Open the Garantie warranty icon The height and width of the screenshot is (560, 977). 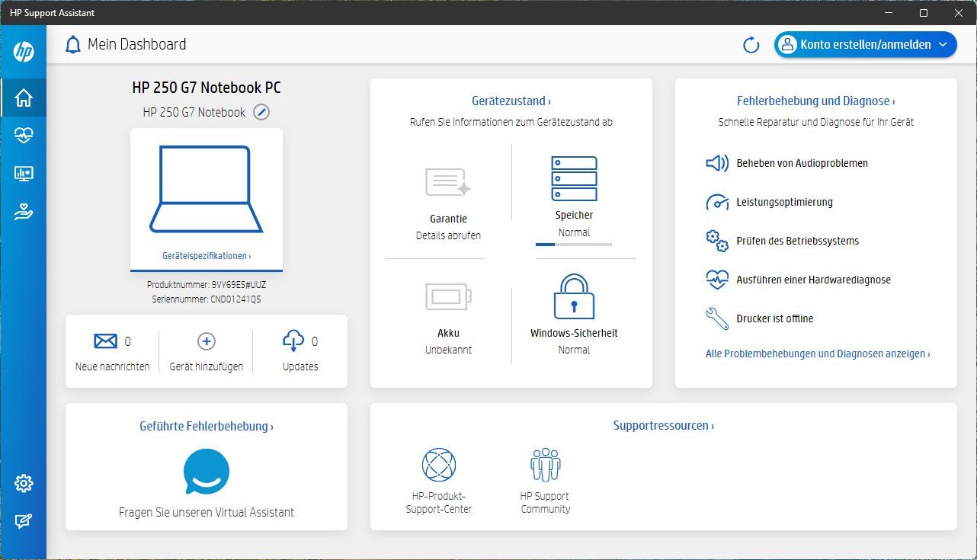click(x=448, y=183)
